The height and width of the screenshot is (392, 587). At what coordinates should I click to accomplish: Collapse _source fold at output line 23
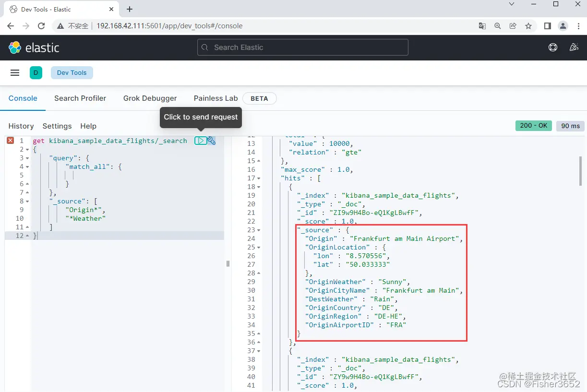pos(259,230)
